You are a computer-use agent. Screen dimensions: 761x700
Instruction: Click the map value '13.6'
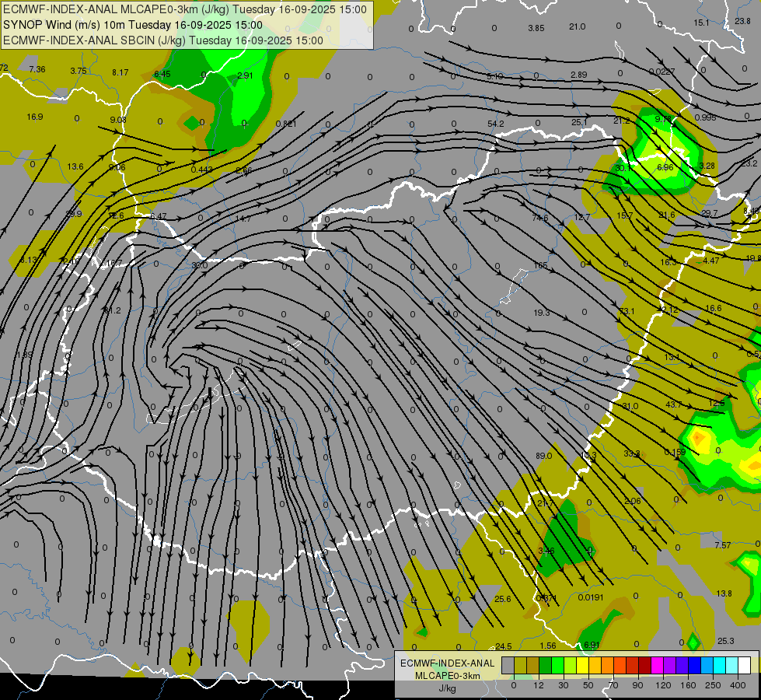coord(75,166)
